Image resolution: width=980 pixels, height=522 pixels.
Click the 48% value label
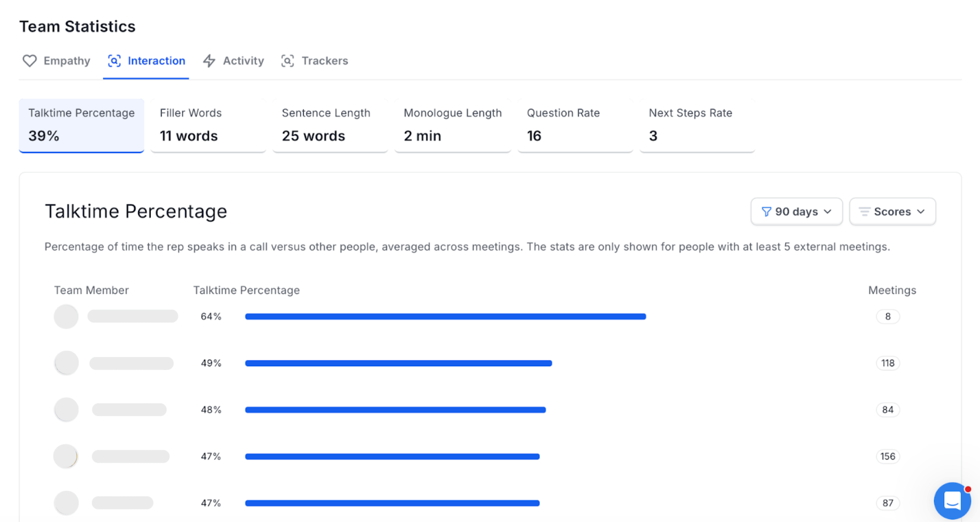[x=211, y=410]
